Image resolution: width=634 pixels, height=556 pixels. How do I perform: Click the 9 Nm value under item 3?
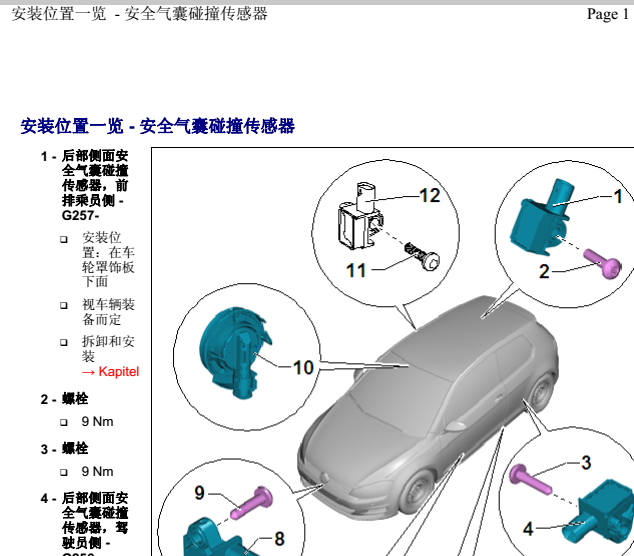pyautogui.click(x=97, y=471)
